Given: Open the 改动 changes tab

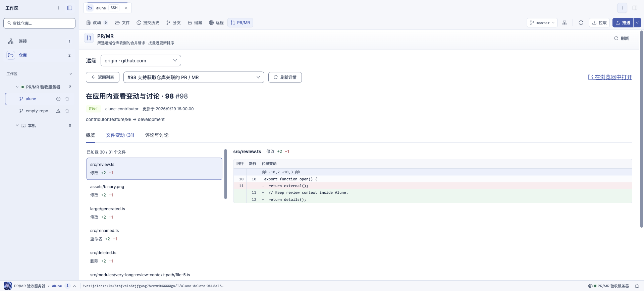Looking at the screenshot, I should 97,23.
